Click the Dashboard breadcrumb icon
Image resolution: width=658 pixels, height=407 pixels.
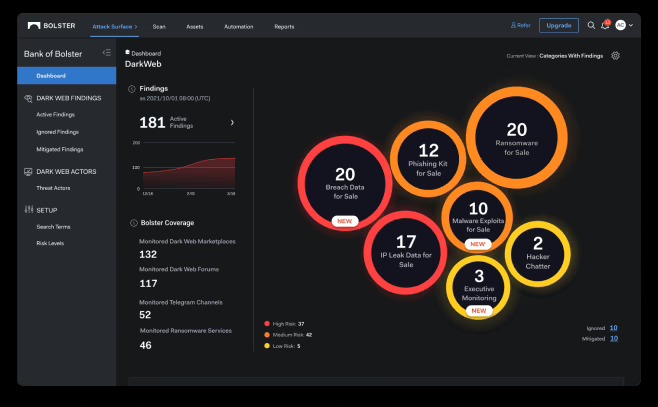[127, 52]
